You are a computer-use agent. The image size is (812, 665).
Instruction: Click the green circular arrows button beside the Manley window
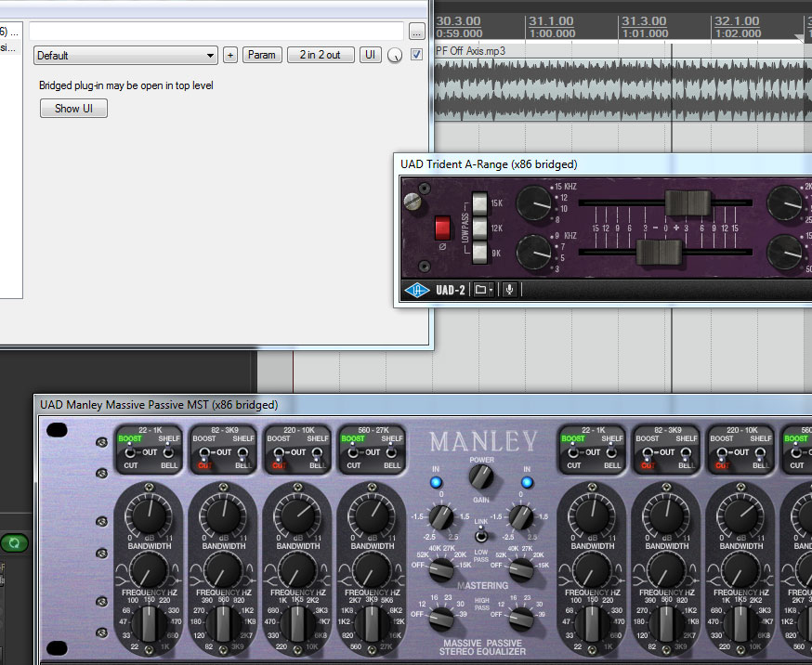click(x=14, y=543)
